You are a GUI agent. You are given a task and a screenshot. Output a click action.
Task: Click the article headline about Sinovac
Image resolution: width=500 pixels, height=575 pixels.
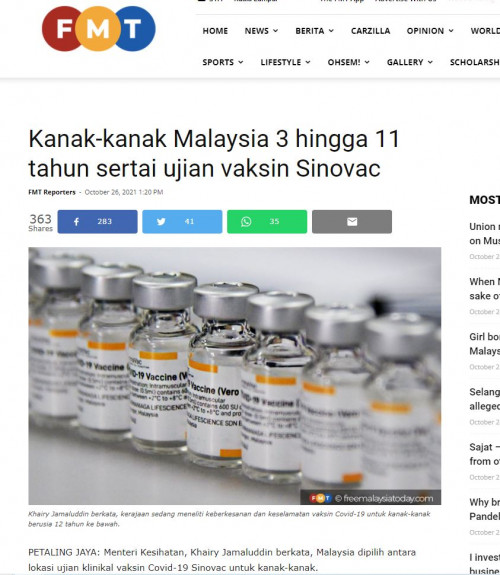[x=213, y=154]
